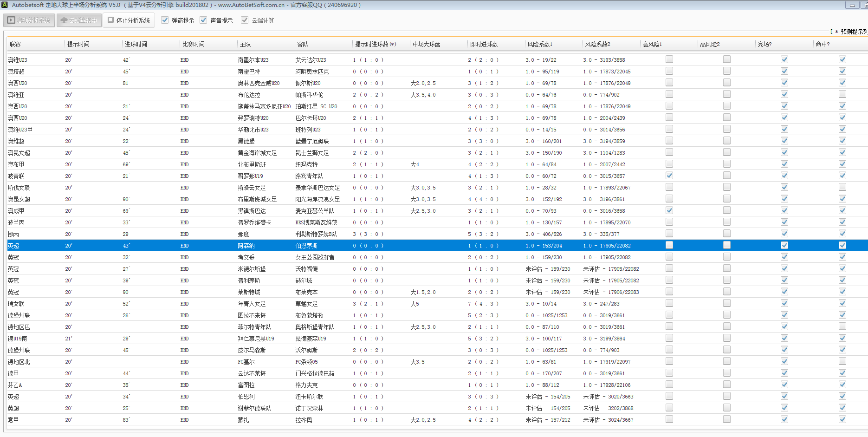Image resolution: width=868 pixels, height=437 pixels.
Task: Select the 富图拉 match row
Action: point(246,385)
